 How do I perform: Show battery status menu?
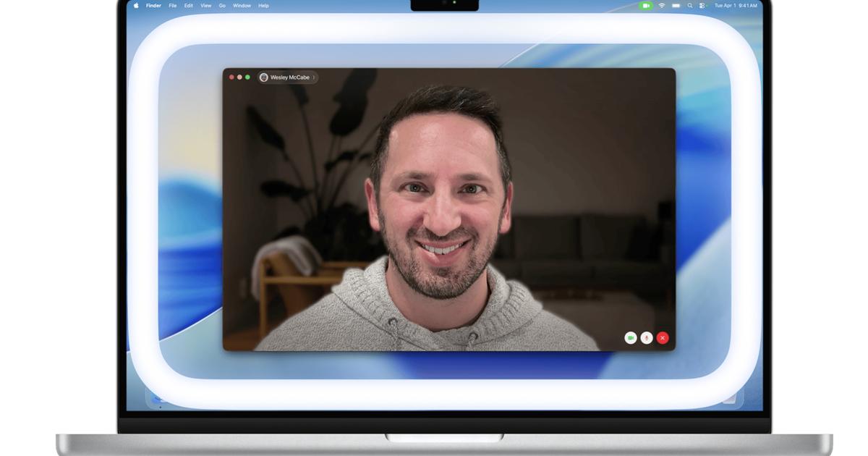[676, 6]
